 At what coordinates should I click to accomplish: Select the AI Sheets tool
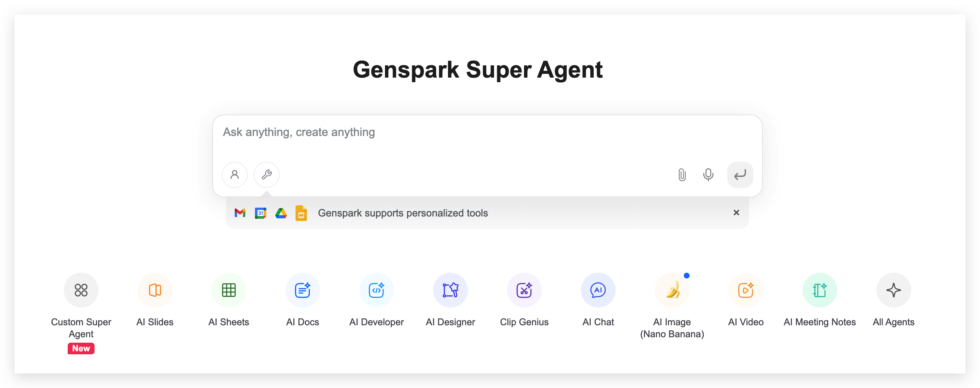tap(228, 290)
